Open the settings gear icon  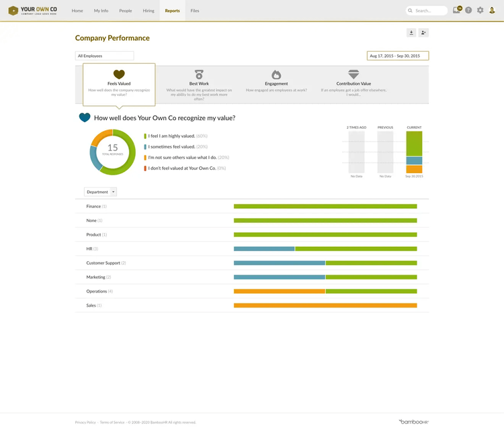(x=480, y=11)
